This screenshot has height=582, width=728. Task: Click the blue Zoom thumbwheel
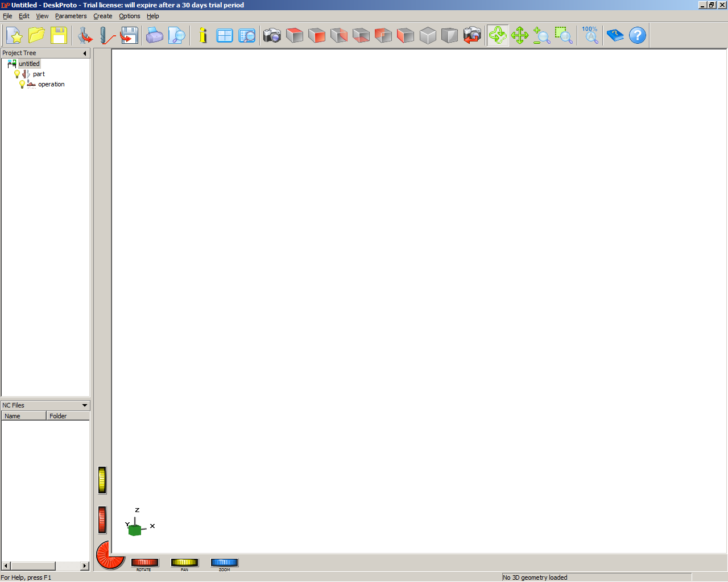(224, 563)
